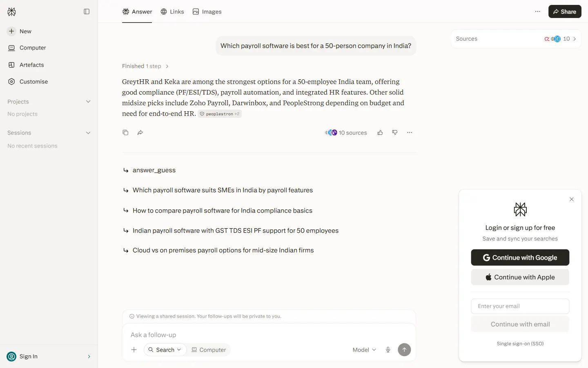Image resolution: width=588 pixels, height=368 pixels.
Task: Submit follow-up with the arrow send button
Action: 404,350
